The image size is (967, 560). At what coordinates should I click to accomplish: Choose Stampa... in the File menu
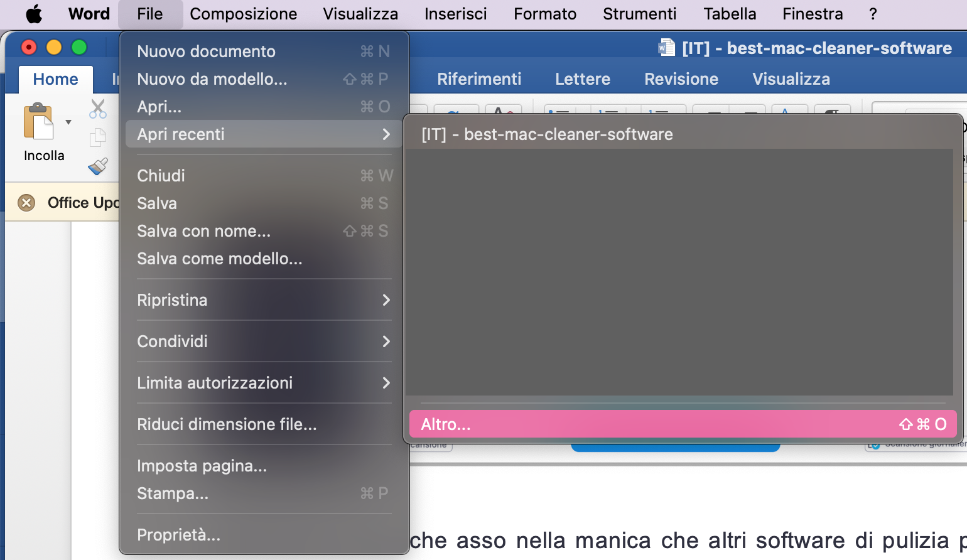pos(264,493)
